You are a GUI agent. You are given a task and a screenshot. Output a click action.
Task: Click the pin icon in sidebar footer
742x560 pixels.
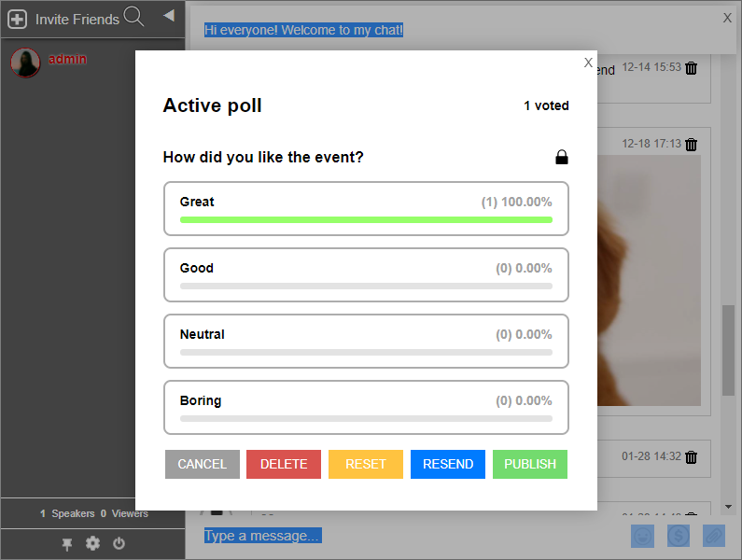[67, 544]
